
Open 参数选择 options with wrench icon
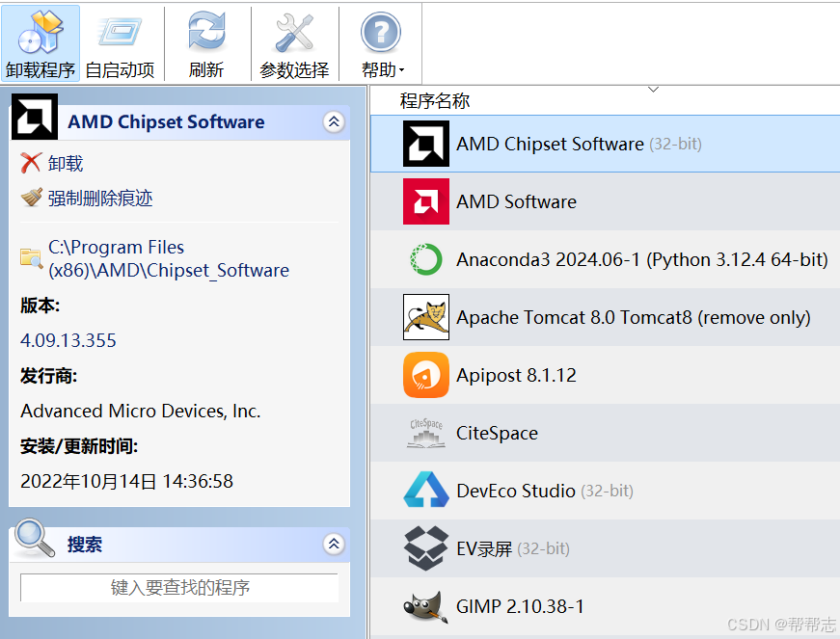coord(294,44)
